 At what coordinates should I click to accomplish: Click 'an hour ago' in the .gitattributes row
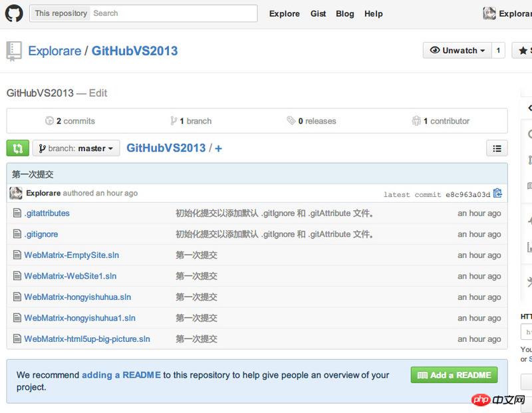(x=479, y=213)
